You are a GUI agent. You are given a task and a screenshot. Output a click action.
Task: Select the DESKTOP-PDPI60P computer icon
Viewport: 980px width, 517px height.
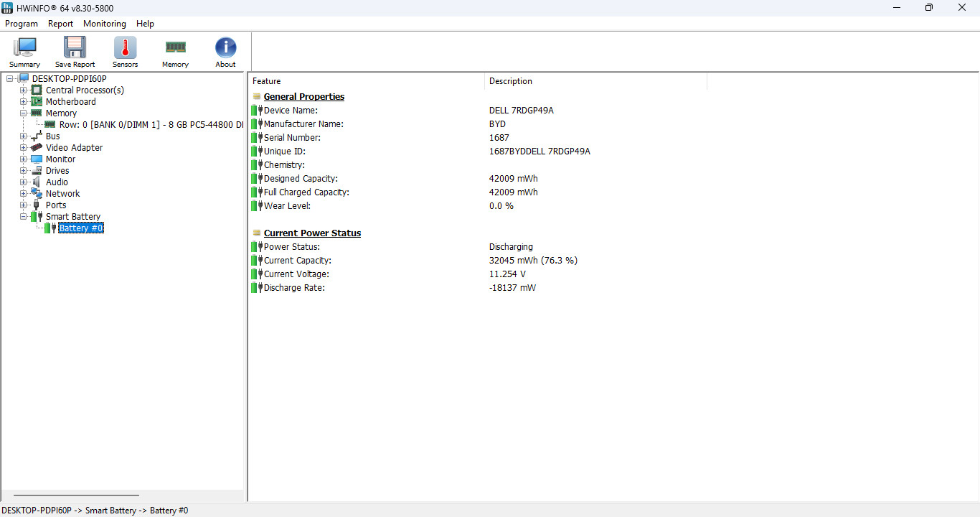[x=23, y=79]
